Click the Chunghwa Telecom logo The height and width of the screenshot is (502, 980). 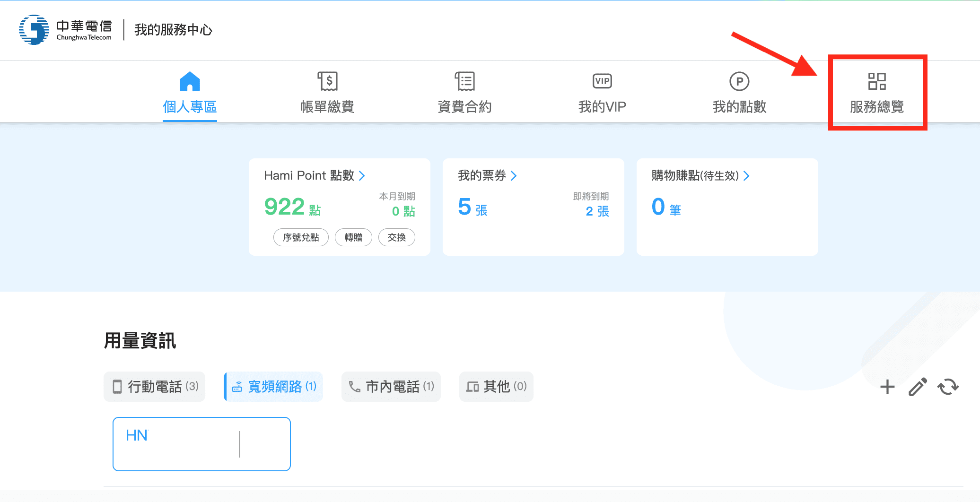[x=65, y=30]
